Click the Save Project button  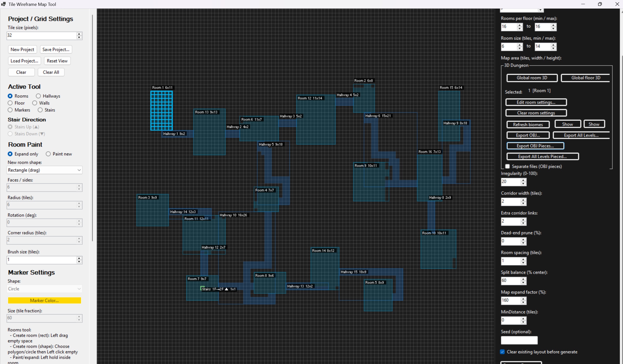coord(56,49)
